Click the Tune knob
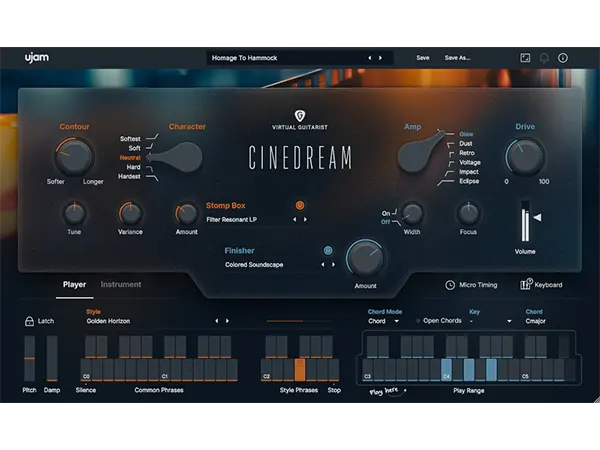Screen dimensions: 600x450 pyautogui.click(x=74, y=214)
